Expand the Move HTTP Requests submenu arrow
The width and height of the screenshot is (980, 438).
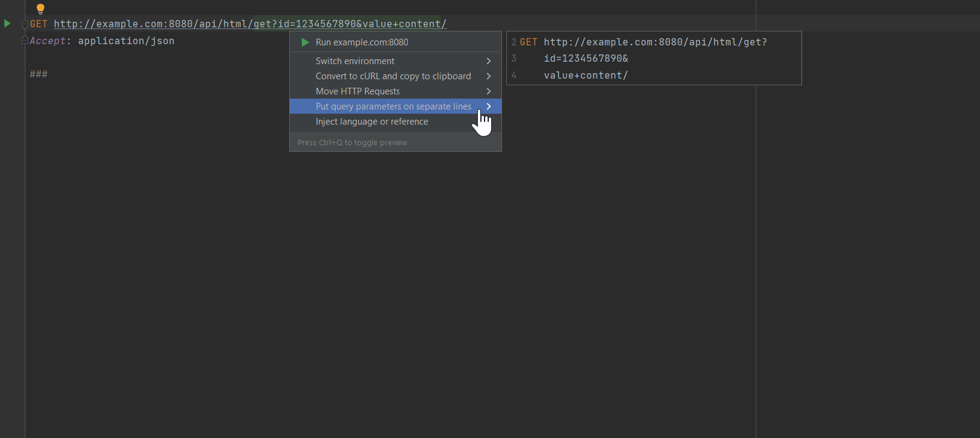click(488, 91)
